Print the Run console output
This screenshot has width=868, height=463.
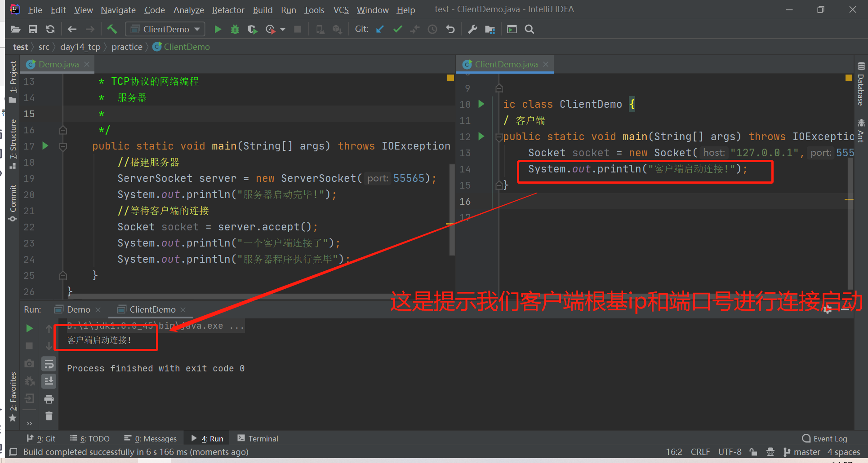(x=49, y=399)
